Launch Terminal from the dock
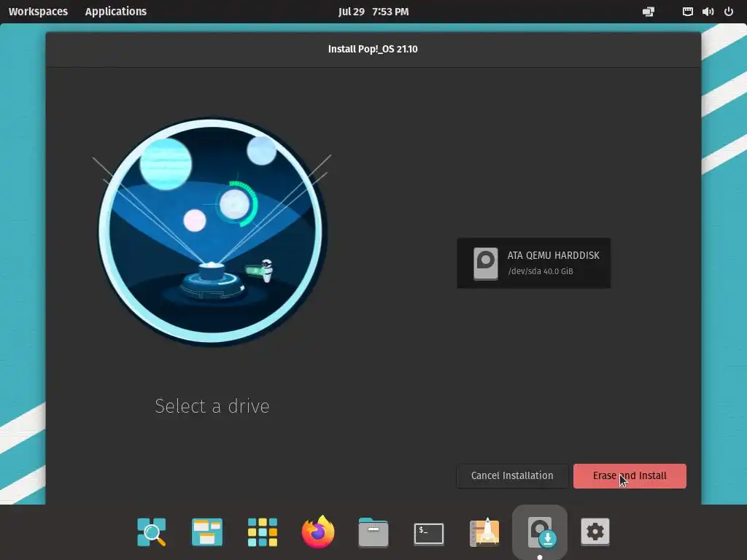The image size is (747, 560). [x=429, y=533]
